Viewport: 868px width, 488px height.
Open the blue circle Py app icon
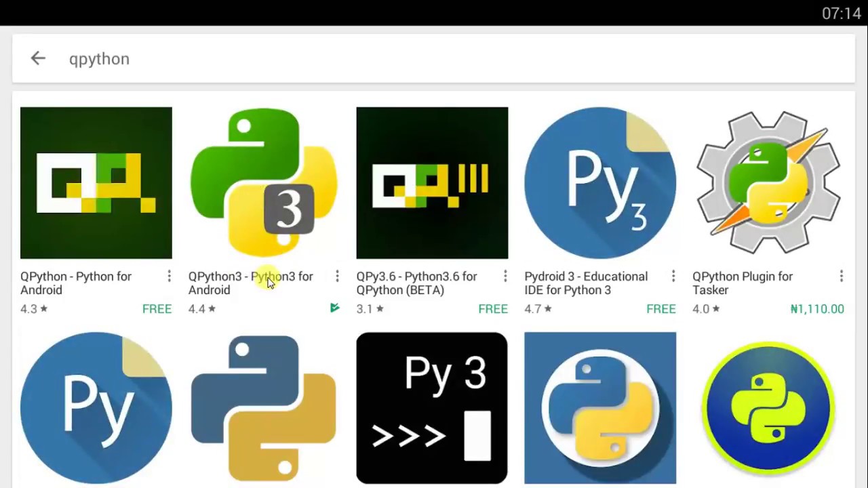click(96, 408)
